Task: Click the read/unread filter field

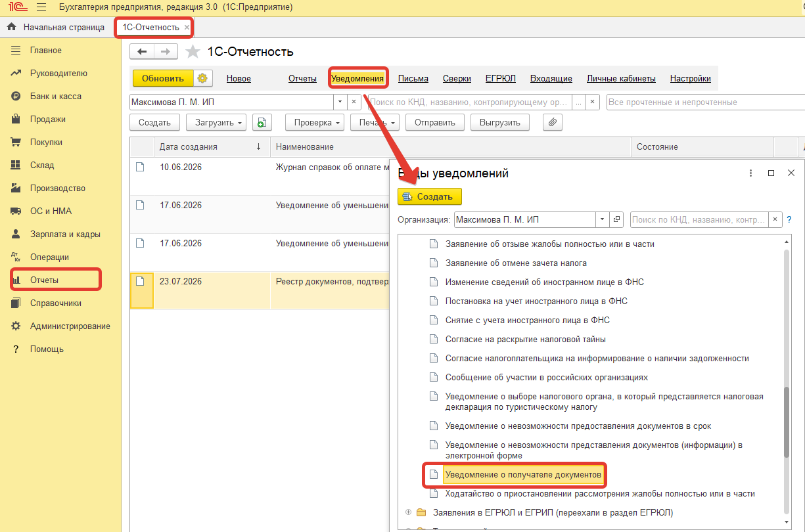Action: click(x=706, y=102)
